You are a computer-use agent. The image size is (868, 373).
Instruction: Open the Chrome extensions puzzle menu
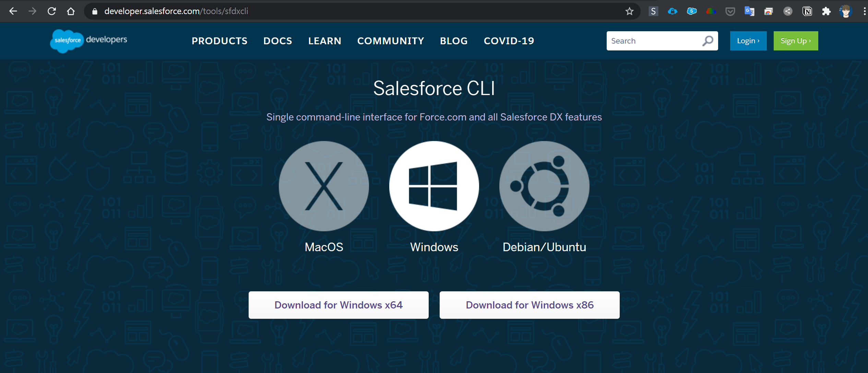pos(827,11)
